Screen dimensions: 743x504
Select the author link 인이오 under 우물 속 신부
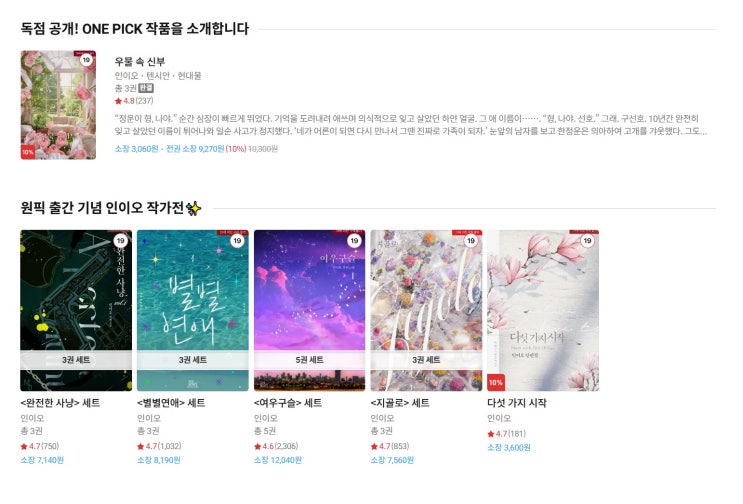tap(126, 76)
